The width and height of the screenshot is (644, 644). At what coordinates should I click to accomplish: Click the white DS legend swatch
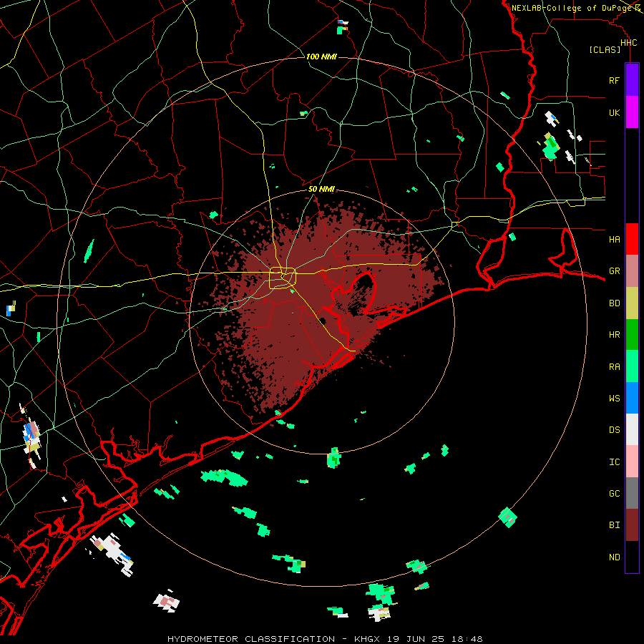632,429
